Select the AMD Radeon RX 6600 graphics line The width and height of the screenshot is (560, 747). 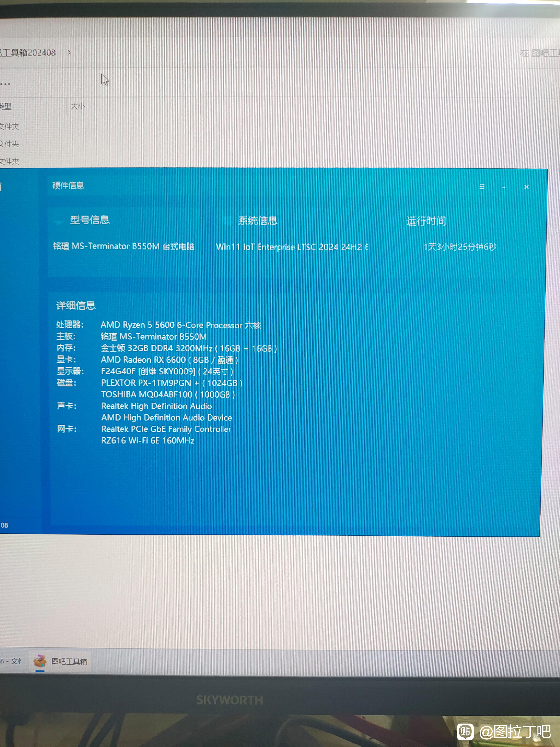click(x=169, y=360)
